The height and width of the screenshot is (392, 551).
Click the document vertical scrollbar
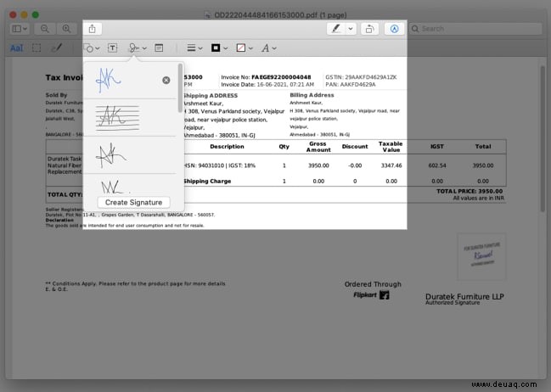[x=543, y=139]
